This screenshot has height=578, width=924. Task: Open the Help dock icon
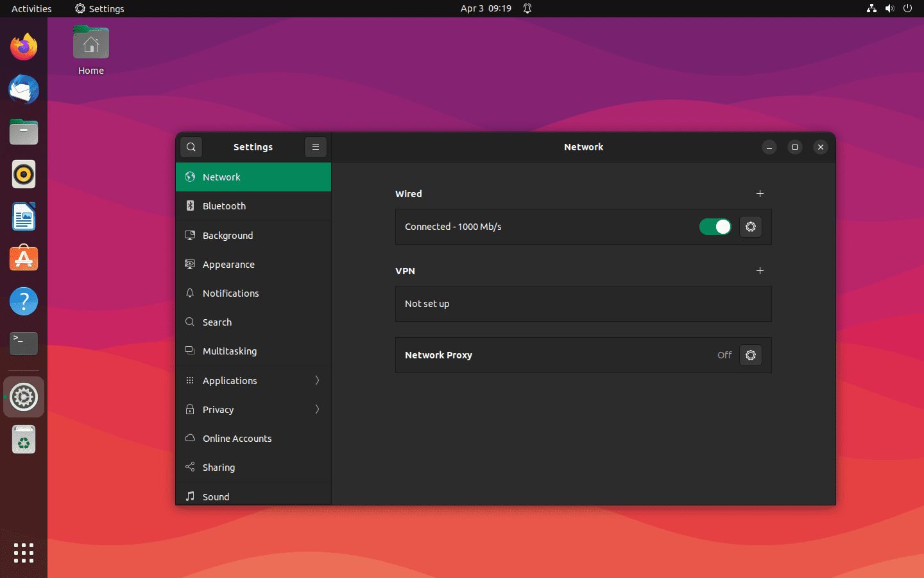(x=24, y=301)
